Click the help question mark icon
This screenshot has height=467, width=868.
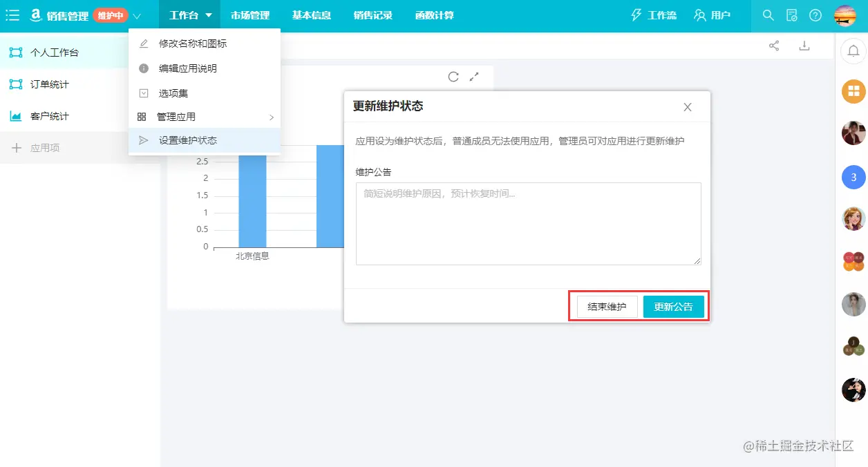point(815,15)
